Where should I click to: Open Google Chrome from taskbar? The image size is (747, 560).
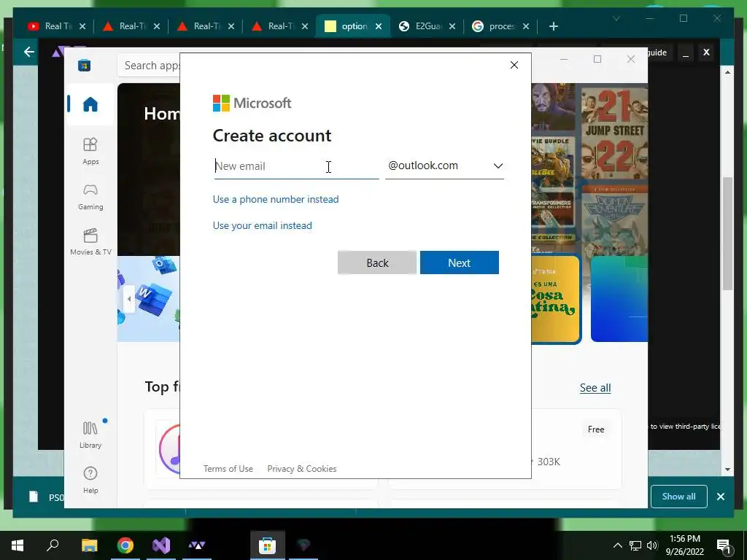click(125, 545)
